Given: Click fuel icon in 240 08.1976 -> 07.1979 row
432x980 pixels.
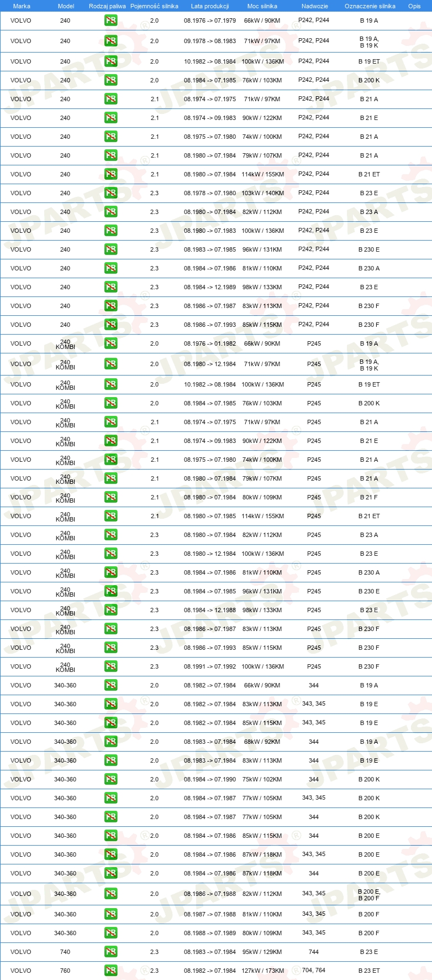Looking at the screenshot, I should coord(111,20).
